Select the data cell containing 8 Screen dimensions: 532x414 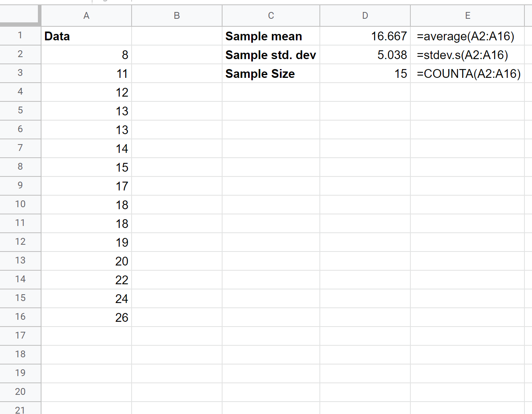click(x=86, y=55)
